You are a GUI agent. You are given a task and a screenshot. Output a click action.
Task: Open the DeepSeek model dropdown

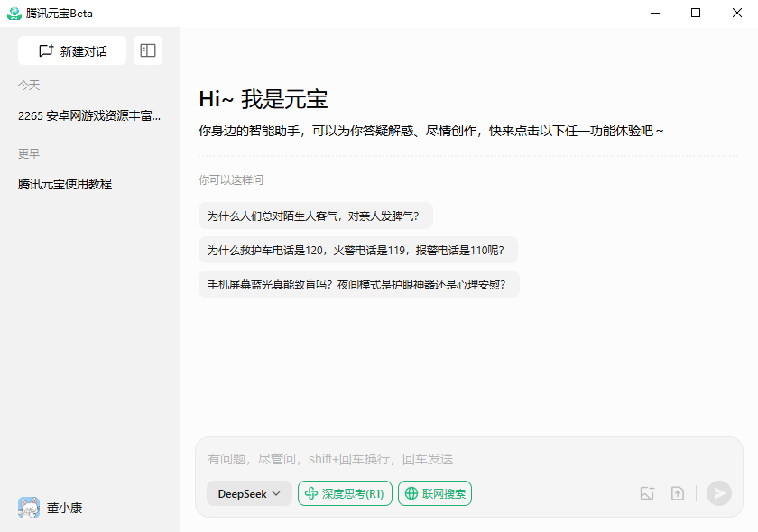click(249, 493)
